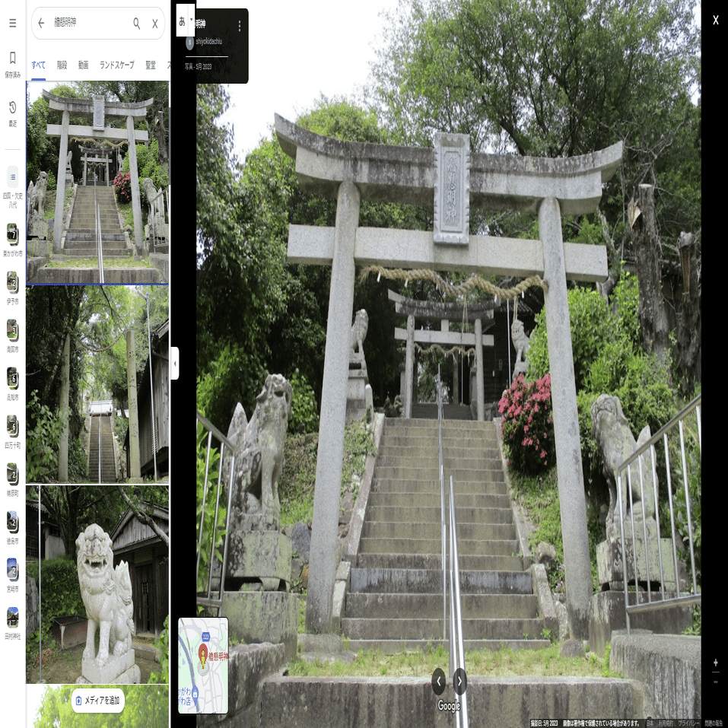Click the あ input mode indicator
Viewport: 728px width, 728px height.
point(182,21)
